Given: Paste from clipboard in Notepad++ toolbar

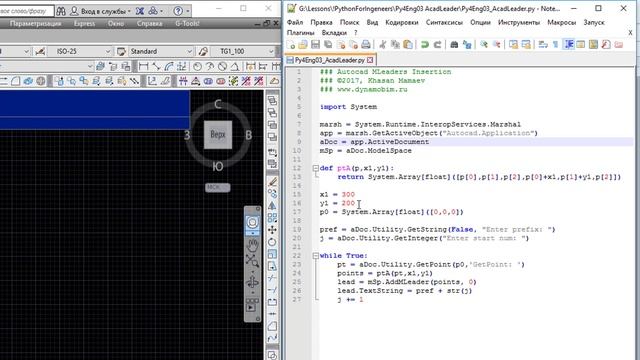Looking at the screenshot, I should pos(408,44).
